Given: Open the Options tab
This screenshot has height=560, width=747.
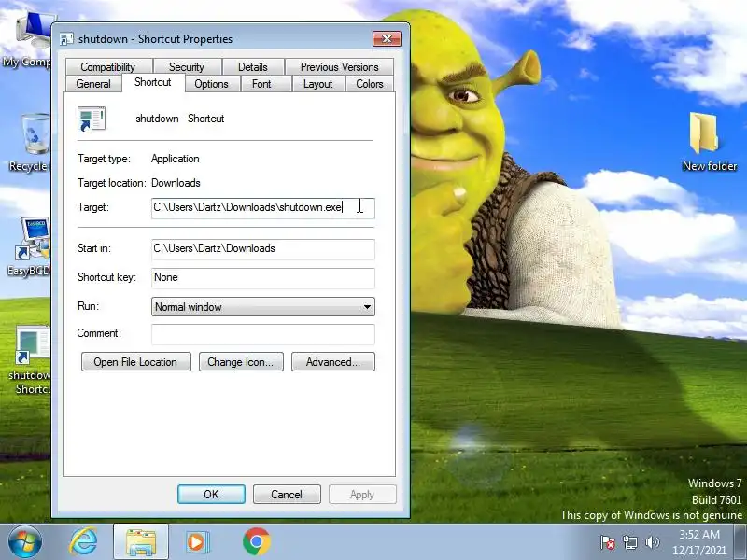Looking at the screenshot, I should 211,84.
